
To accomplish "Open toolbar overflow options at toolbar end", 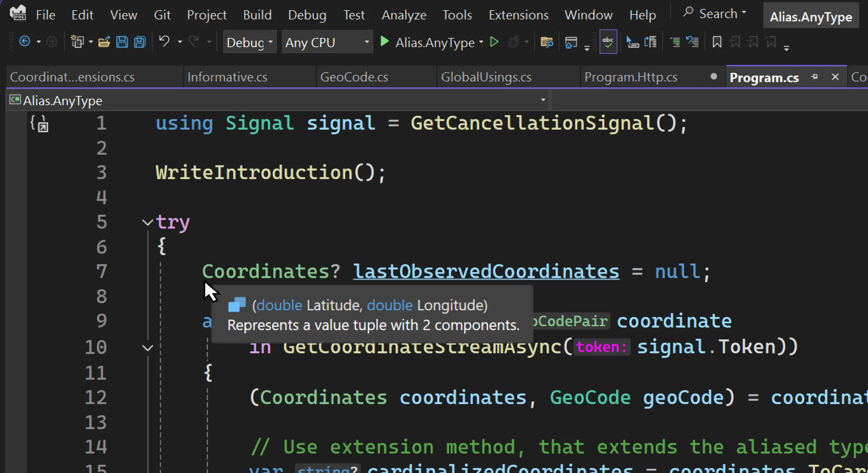I will [786, 49].
